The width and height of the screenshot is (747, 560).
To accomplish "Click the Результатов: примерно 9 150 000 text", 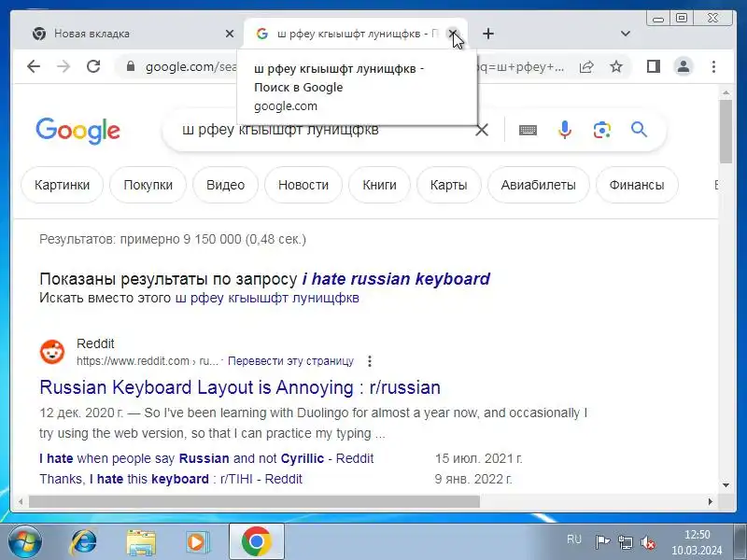I will [x=173, y=239].
